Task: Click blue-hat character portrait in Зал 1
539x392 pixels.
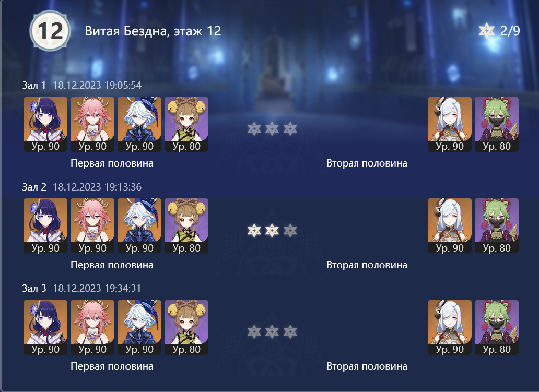Action: [139, 124]
